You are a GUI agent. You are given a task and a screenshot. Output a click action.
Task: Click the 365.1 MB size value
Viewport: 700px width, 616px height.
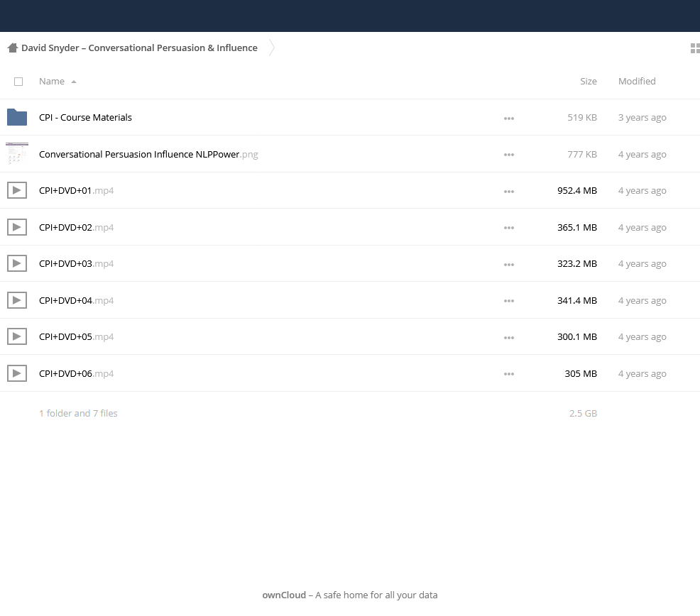[x=576, y=227]
